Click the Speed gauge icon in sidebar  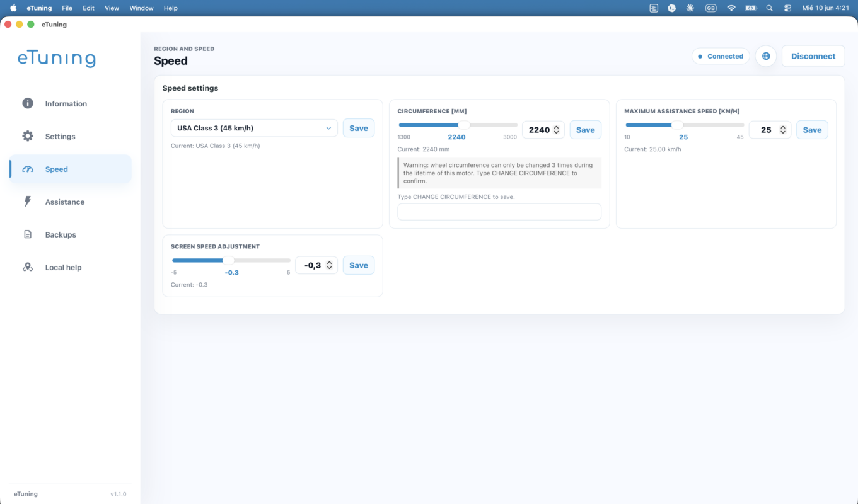28,169
